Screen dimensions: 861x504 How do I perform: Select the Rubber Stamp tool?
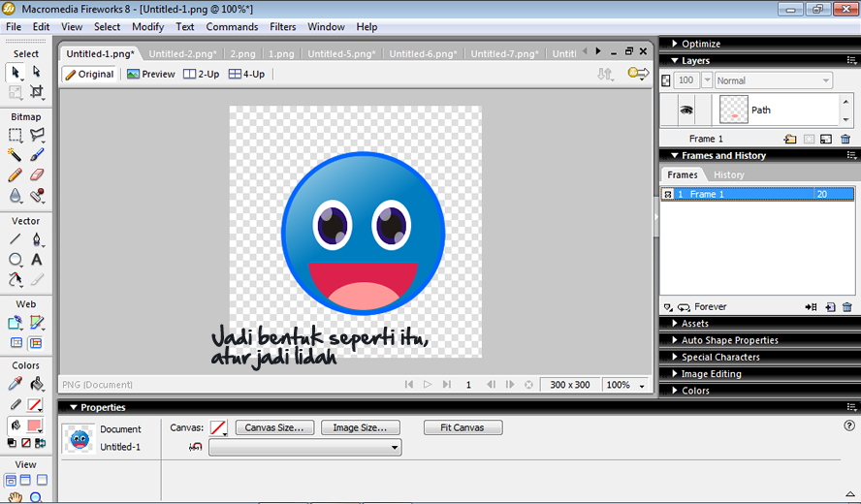pos(36,196)
